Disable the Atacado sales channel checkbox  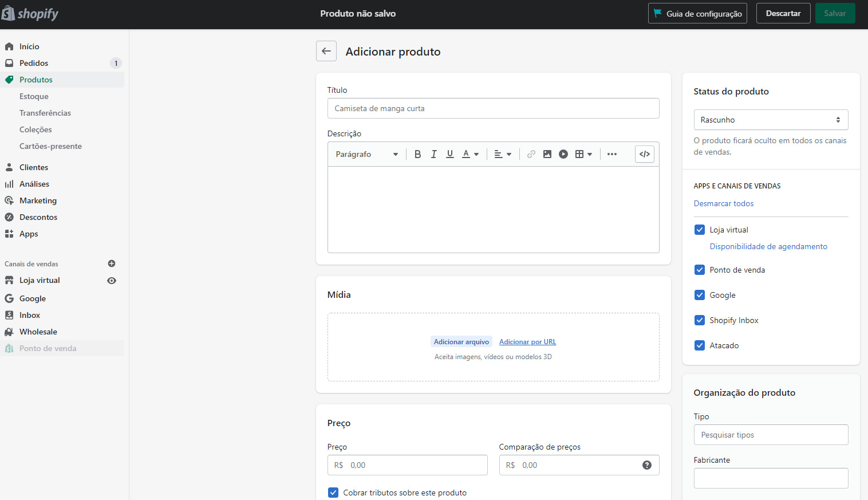[x=699, y=345]
